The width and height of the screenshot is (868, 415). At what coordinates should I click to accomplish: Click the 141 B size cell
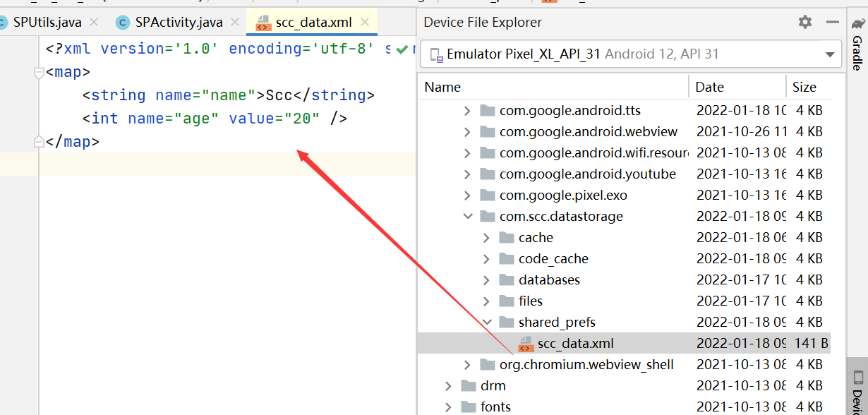(x=809, y=344)
